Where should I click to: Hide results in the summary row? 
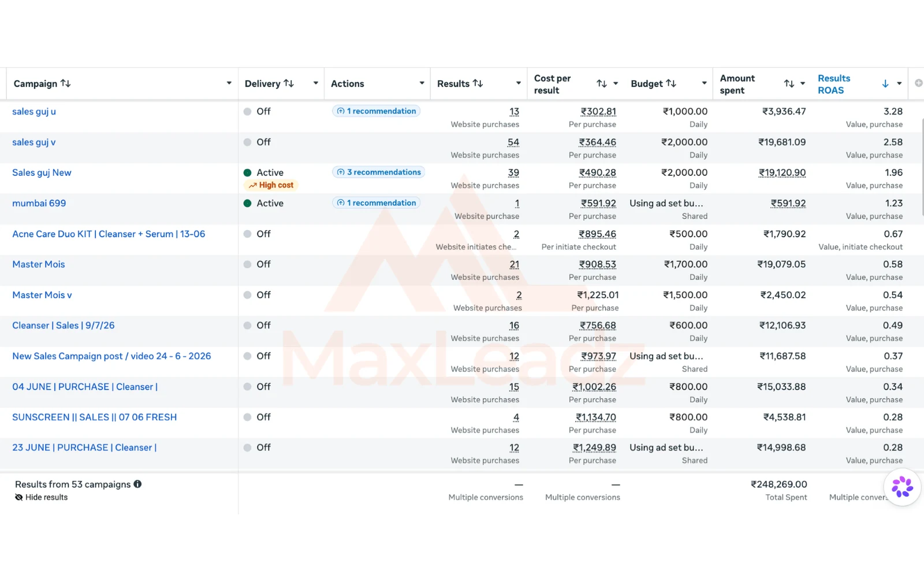click(x=42, y=498)
